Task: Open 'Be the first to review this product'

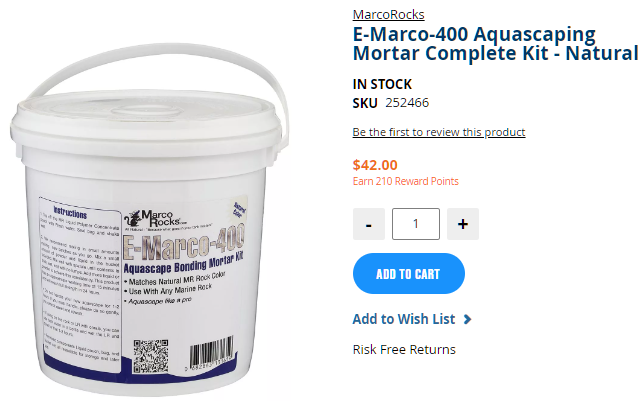Action: click(439, 132)
